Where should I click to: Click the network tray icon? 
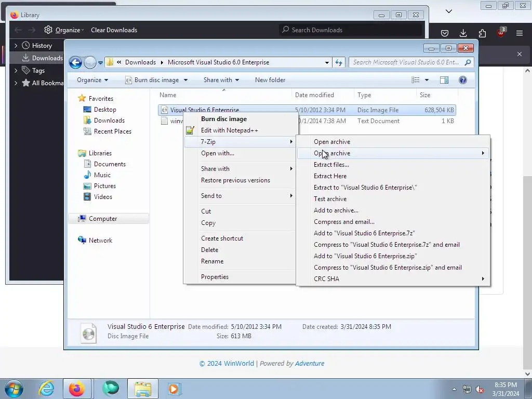467,390
